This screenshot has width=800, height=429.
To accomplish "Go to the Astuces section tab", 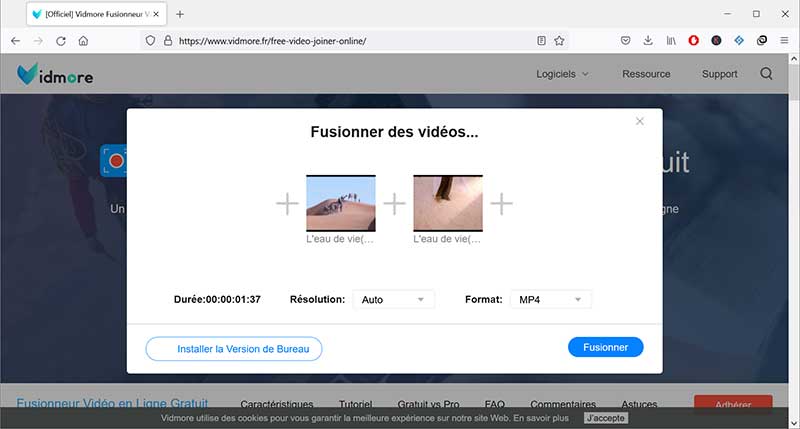I will click(639, 404).
